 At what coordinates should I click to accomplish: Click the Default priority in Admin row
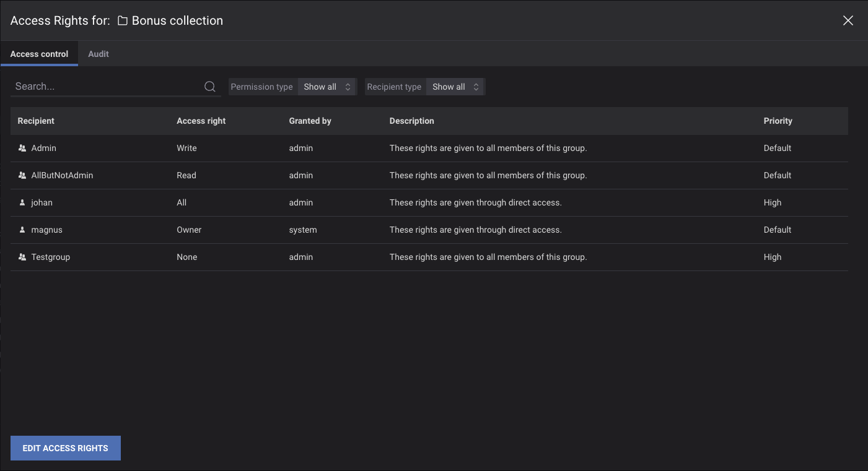(778, 148)
